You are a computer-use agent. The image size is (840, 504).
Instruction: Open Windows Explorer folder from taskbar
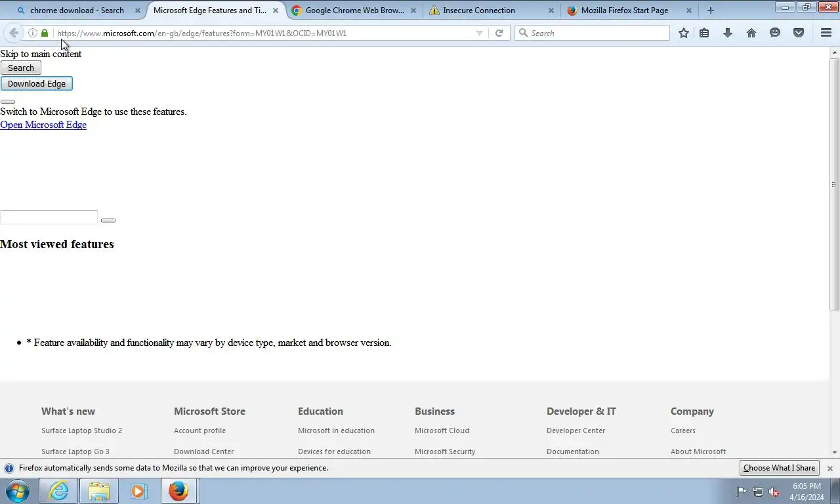99,491
